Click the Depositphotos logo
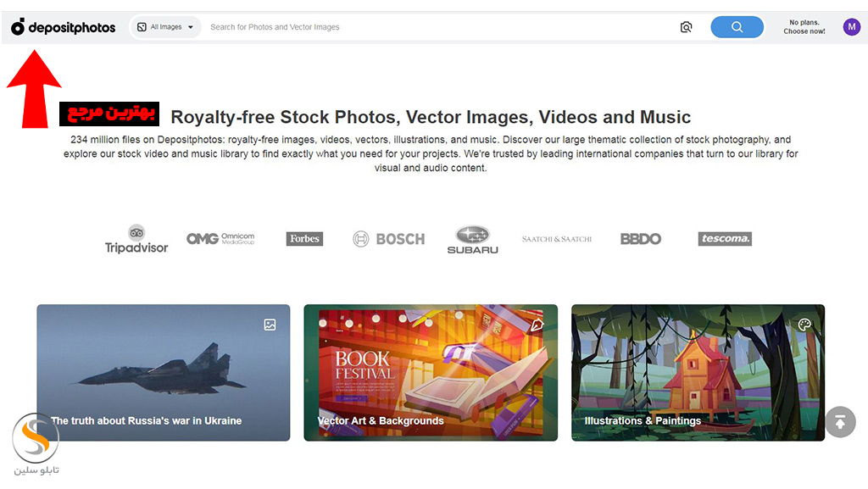 coord(64,27)
